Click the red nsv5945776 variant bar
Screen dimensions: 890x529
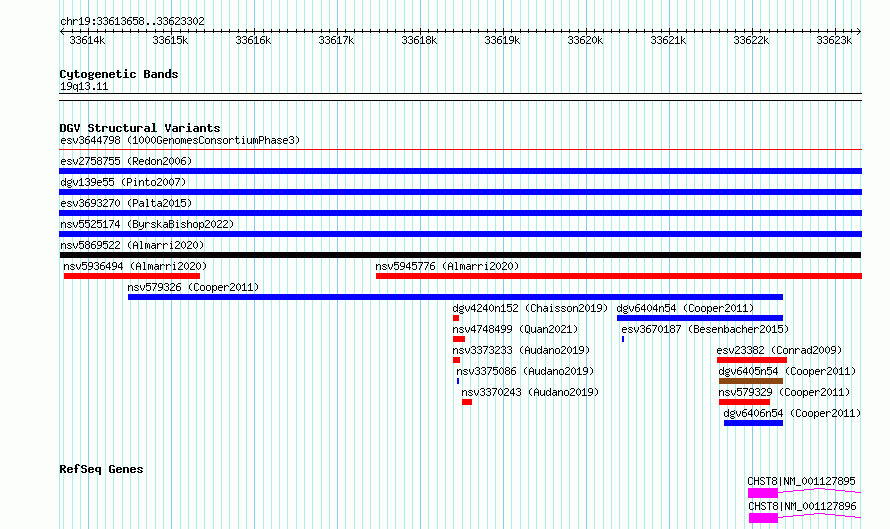pyautogui.click(x=619, y=276)
